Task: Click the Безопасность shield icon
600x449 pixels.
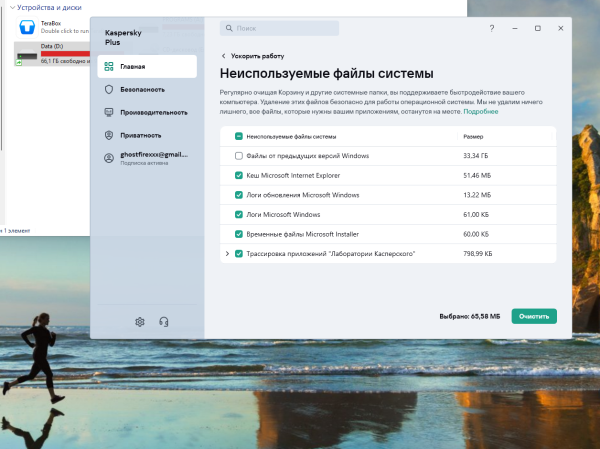Action: coord(109,89)
